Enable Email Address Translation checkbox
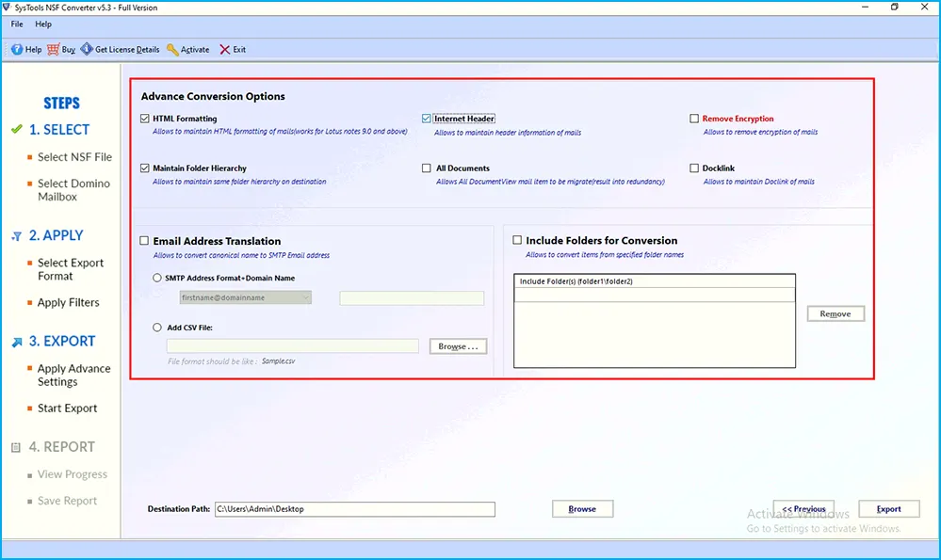The height and width of the screenshot is (560, 941). click(144, 240)
